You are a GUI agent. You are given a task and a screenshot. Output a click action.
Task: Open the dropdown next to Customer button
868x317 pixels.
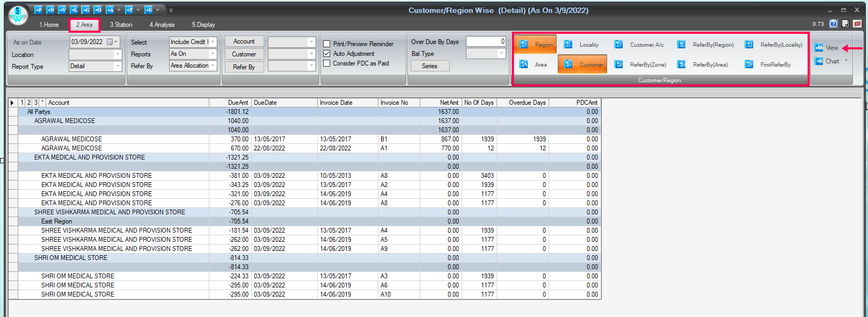(x=311, y=54)
